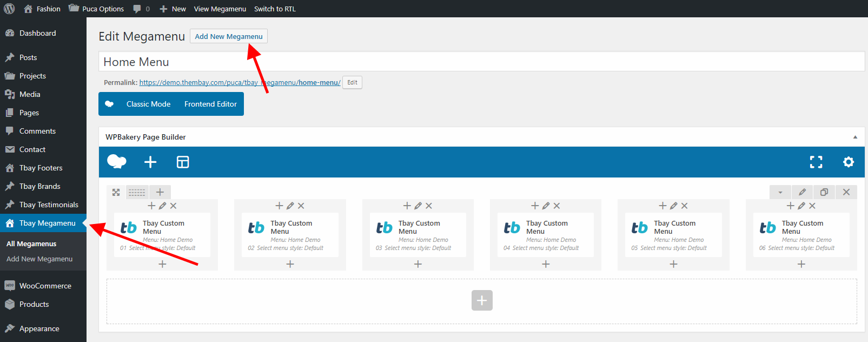Open WPBakery page settings gear
Viewport: 868px width, 342px height.
[x=848, y=162]
